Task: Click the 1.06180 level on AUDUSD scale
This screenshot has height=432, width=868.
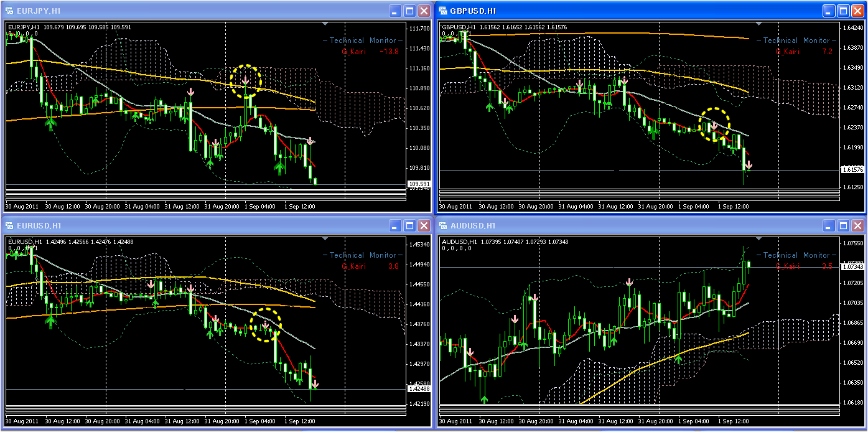Action: 853,402
